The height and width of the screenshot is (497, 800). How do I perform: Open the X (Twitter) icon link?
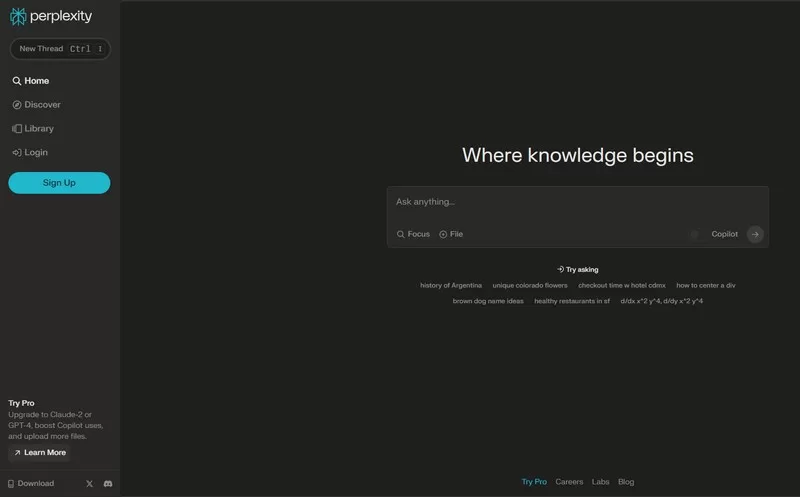coord(89,483)
